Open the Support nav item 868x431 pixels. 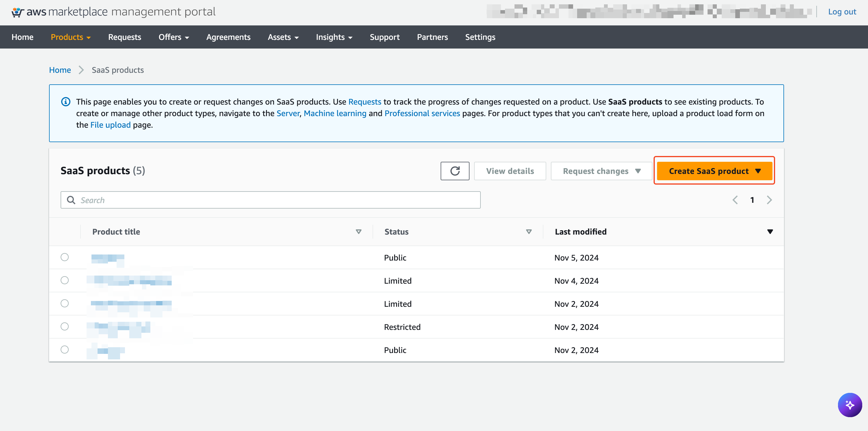385,37
